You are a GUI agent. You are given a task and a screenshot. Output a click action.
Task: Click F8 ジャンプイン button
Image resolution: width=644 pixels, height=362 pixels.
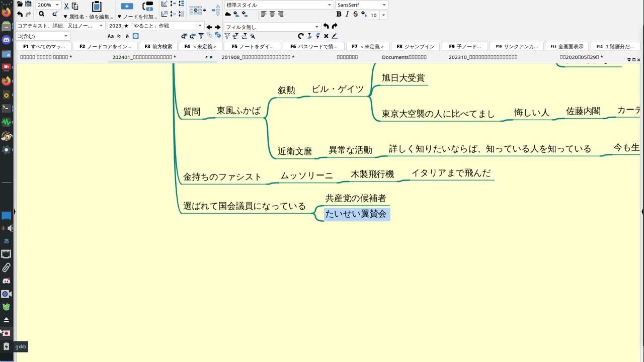coord(415,46)
